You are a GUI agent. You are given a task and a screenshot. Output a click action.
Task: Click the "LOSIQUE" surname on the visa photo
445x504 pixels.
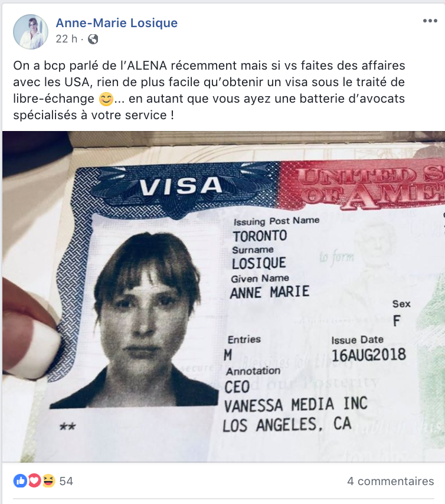259,263
